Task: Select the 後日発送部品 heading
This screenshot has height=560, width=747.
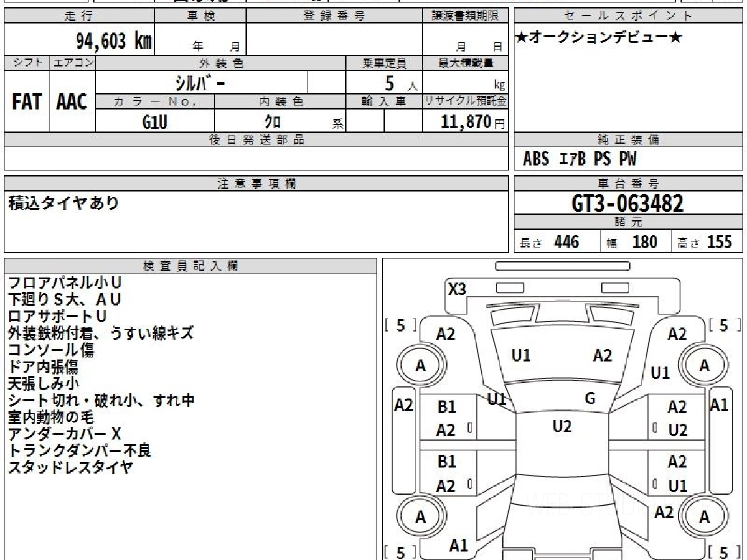Action: (x=256, y=140)
